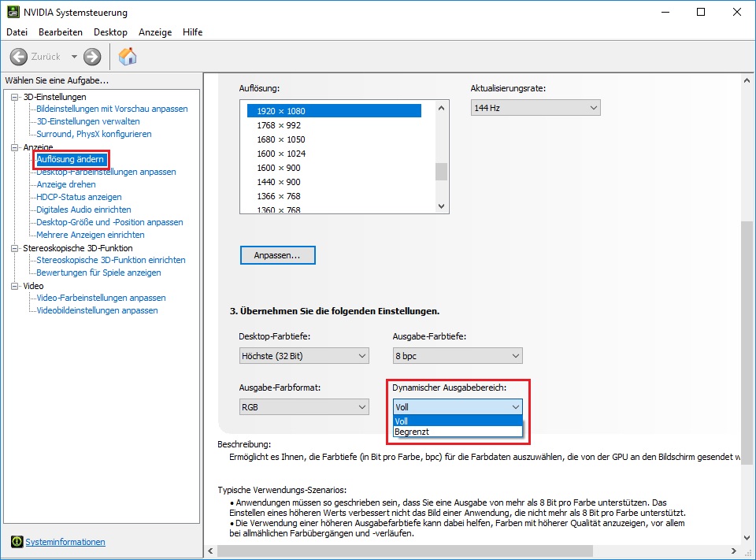Viewport: 756px width, 560px height.
Task: Click main panel vertical scroll-up arrow
Action: point(747,80)
